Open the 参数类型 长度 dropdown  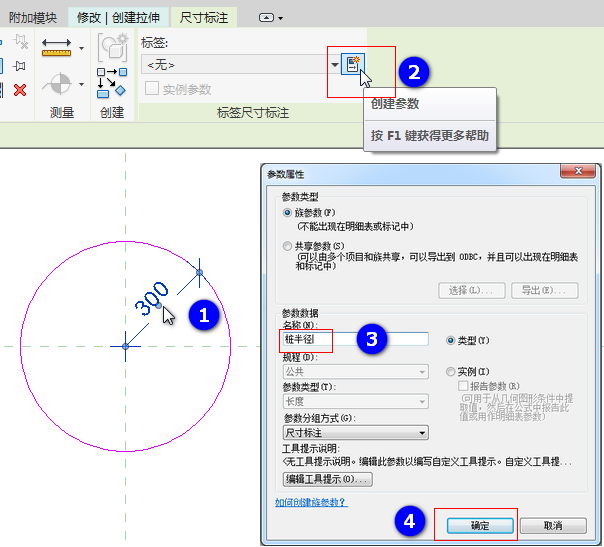pyautogui.click(x=355, y=401)
